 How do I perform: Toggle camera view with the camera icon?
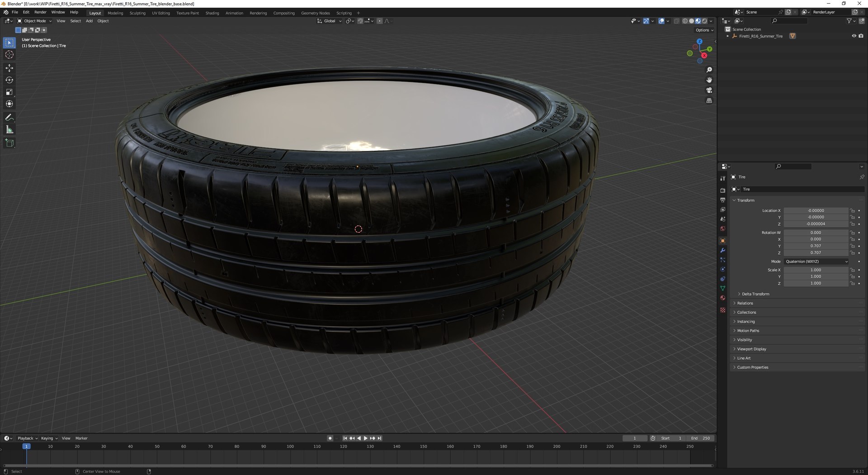tap(709, 90)
